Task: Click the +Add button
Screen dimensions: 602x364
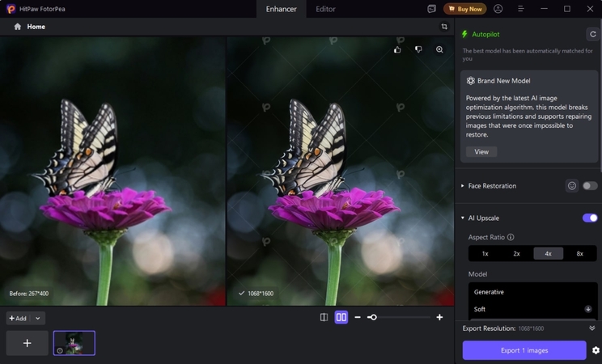Action: pos(18,318)
